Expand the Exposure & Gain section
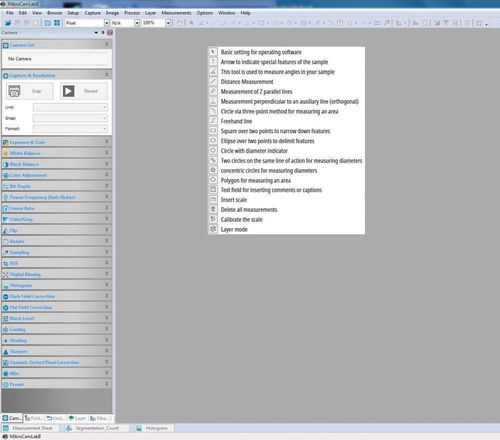500x440 pixels. point(57,142)
